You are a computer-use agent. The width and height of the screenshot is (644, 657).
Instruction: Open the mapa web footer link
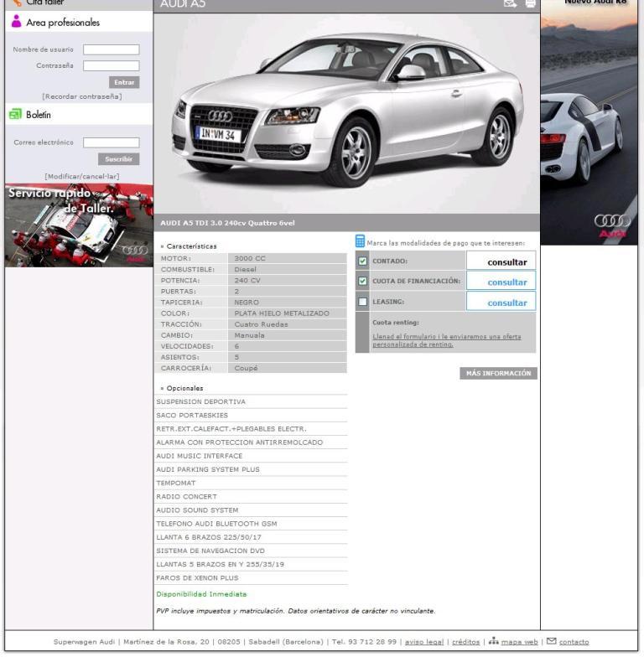[519, 642]
